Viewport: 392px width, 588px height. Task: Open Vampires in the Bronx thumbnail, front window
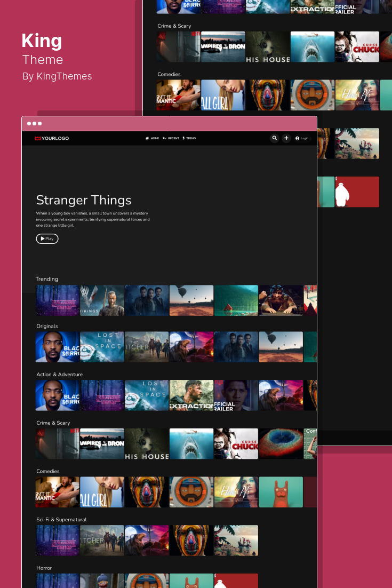coord(102,443)
